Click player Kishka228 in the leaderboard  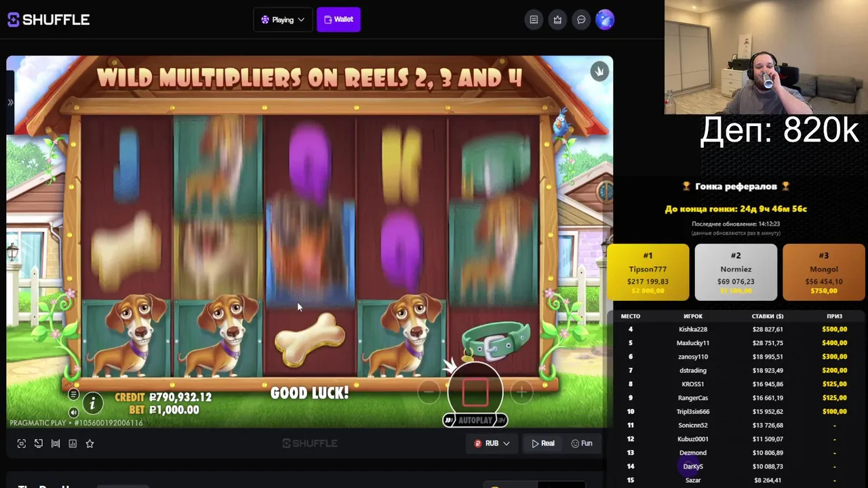(692, 329)
